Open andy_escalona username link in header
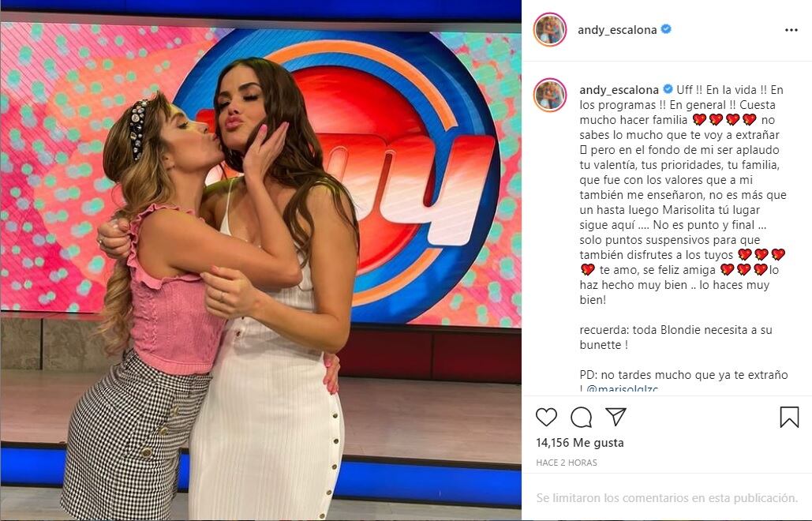 point(617,30)
